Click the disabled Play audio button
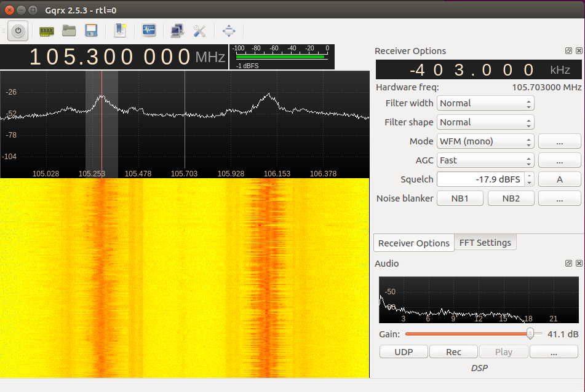Viewport: 585px width, 392px height. [504, 352]
